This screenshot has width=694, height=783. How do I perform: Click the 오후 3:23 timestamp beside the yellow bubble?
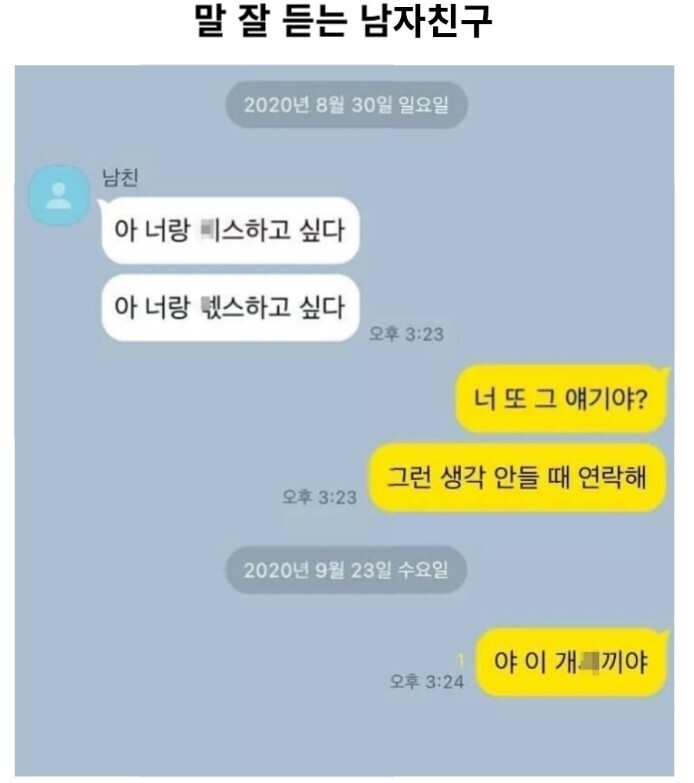[x=320, y=497]
